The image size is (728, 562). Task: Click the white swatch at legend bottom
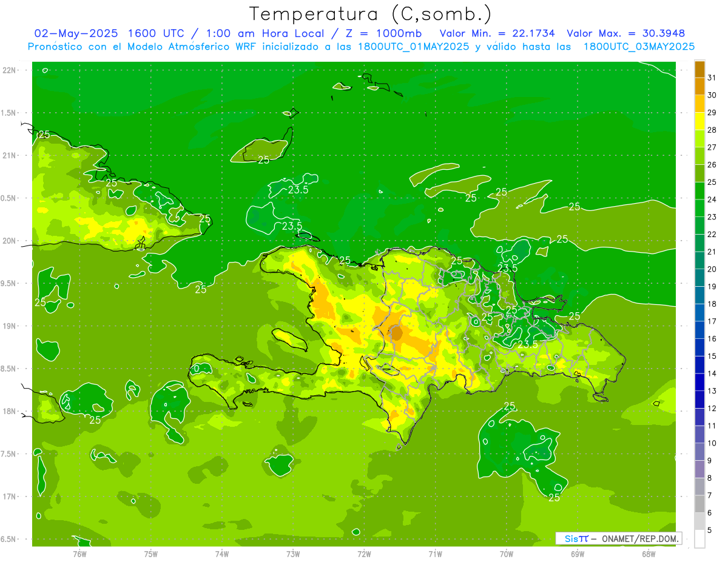click(699, 538)
